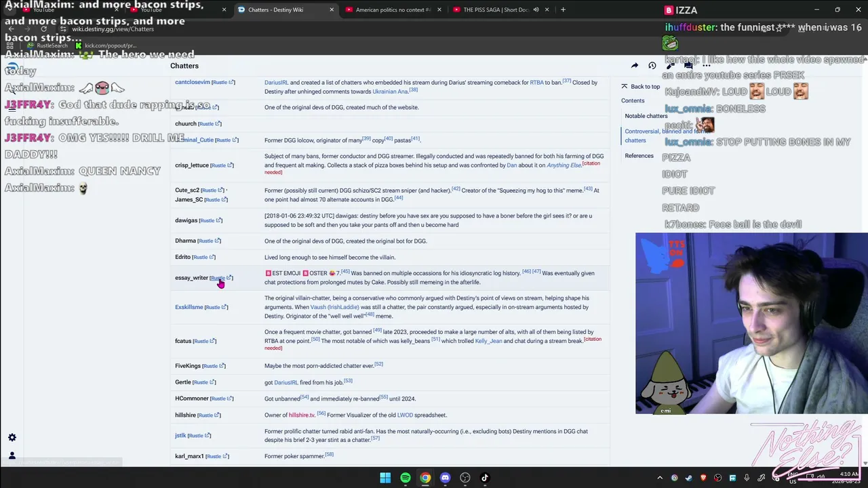Open citation 58 for karl_marx1
Screen dimensions: 868x488
pos(329,454)
